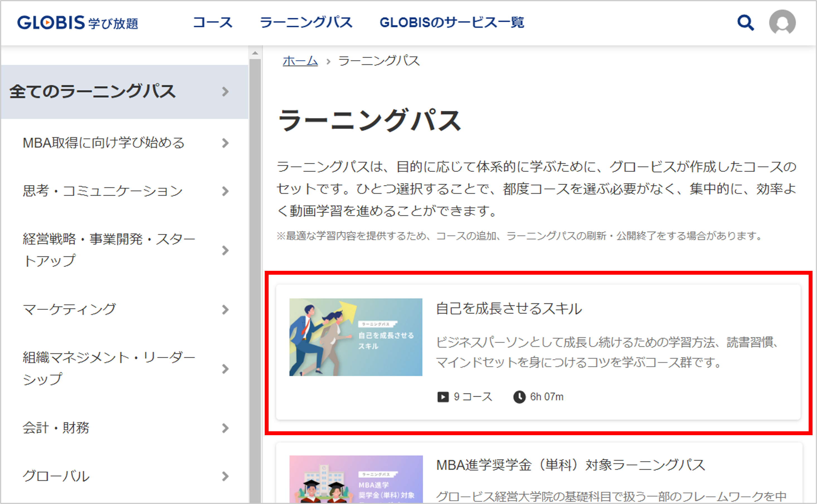Open the search magnifier icon
Screen dimensions: 817x504
pos(745,23)
